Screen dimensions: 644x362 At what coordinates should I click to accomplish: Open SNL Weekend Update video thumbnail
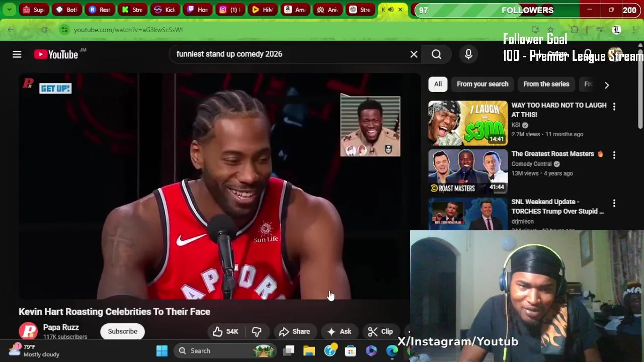pyautogui.click(x=468, y=215)
